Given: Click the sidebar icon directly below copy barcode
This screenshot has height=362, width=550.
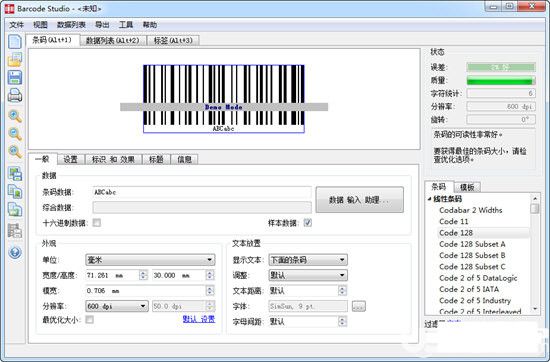Looking at the screenshot, I should point(15,209).
